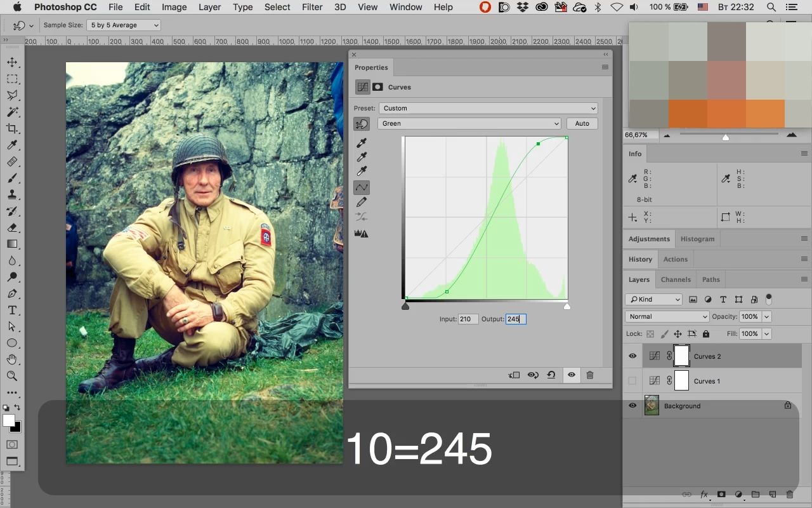
Task: Select the Ellipse shape tool
Action: (x=12, y=343)
